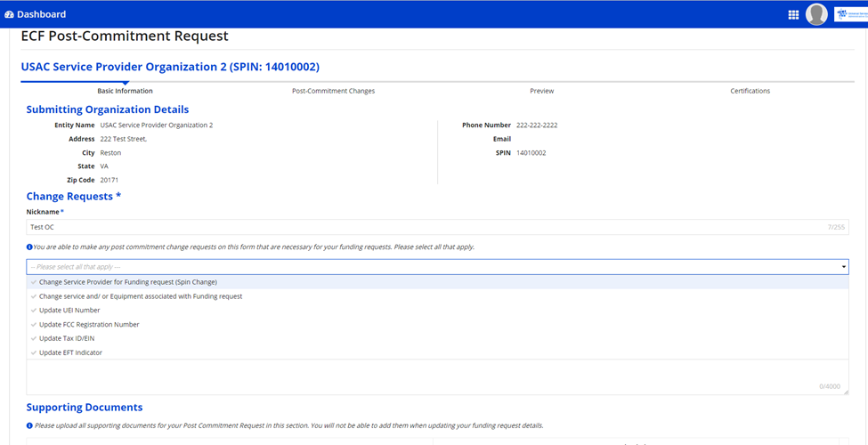
Task: Click the info icon before 'You are able to make'
Action: point(29,247)
